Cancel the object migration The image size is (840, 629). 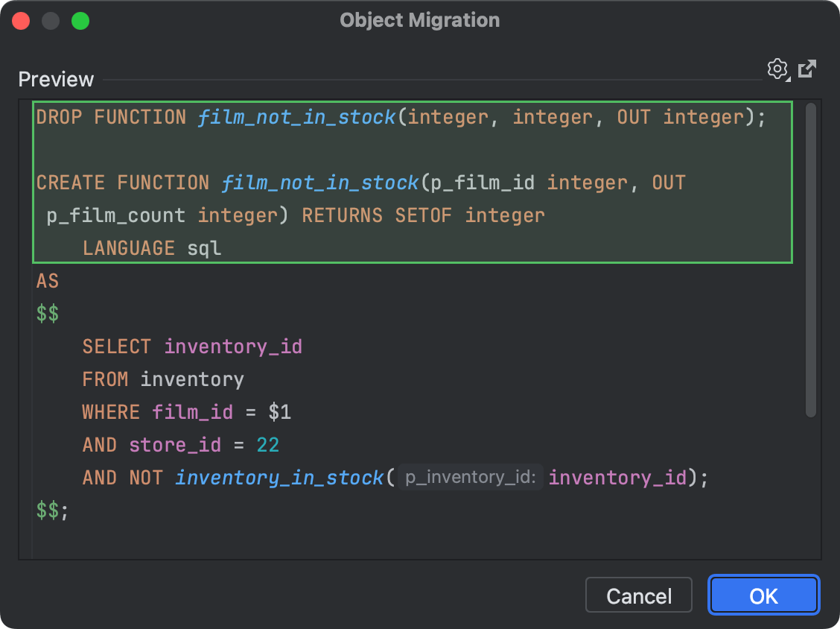click(638, 595)
